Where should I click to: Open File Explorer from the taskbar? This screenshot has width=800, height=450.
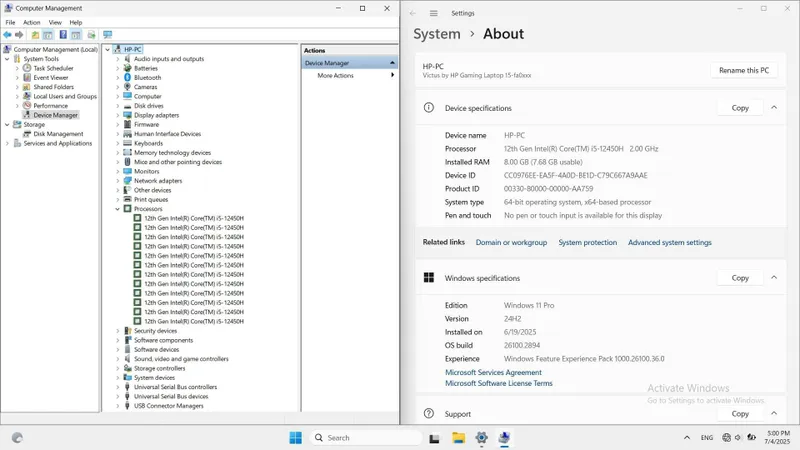point(458,437)
